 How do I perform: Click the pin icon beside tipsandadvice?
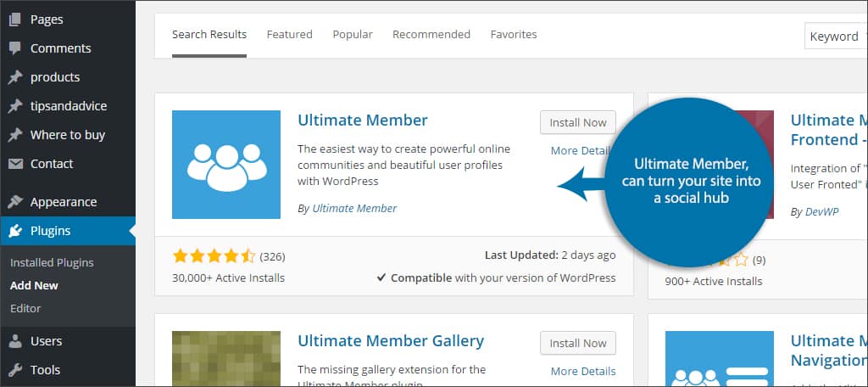coord(15,106)
